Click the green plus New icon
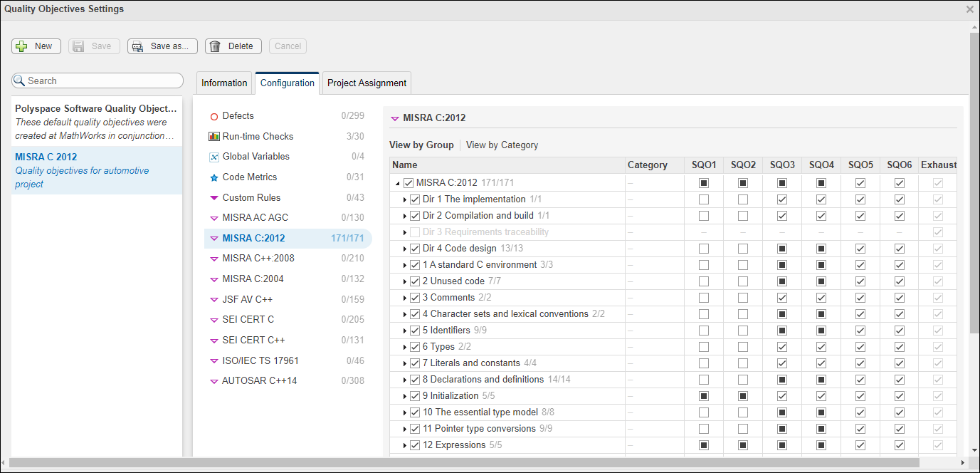This screenshot has height=473, width=980. coord(22,46)
